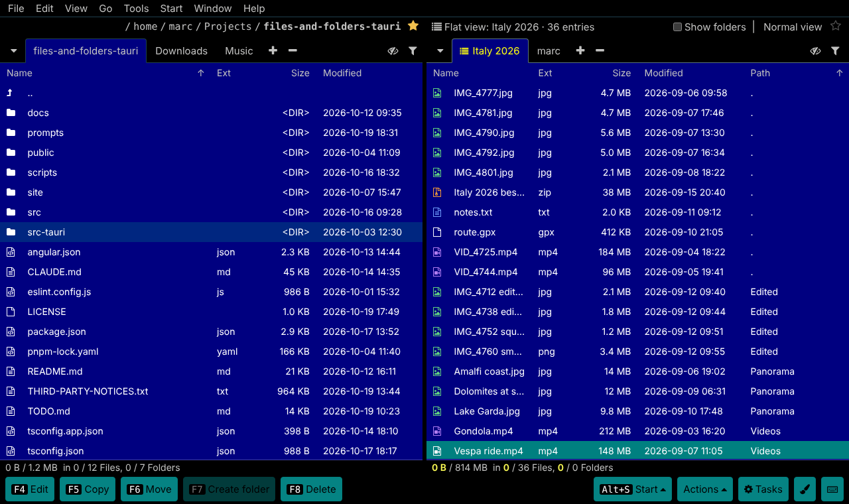This screenshot has height=504, width=849.
Task: Click the video file icon for VID_4725.mp4
Action: (437, 252)
